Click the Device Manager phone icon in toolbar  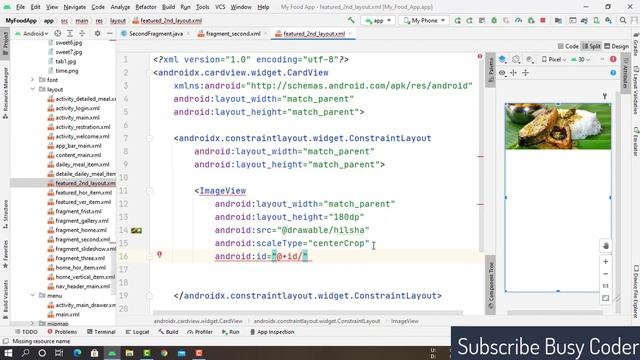point(596,20)
